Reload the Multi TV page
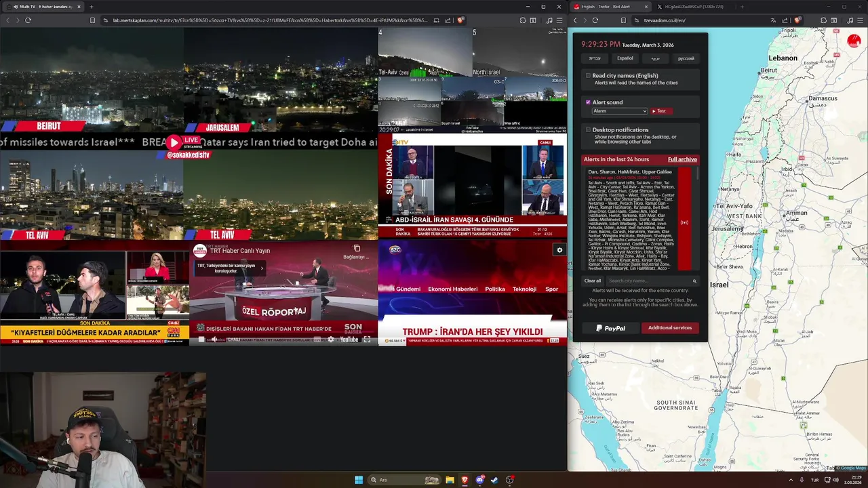 28,20
